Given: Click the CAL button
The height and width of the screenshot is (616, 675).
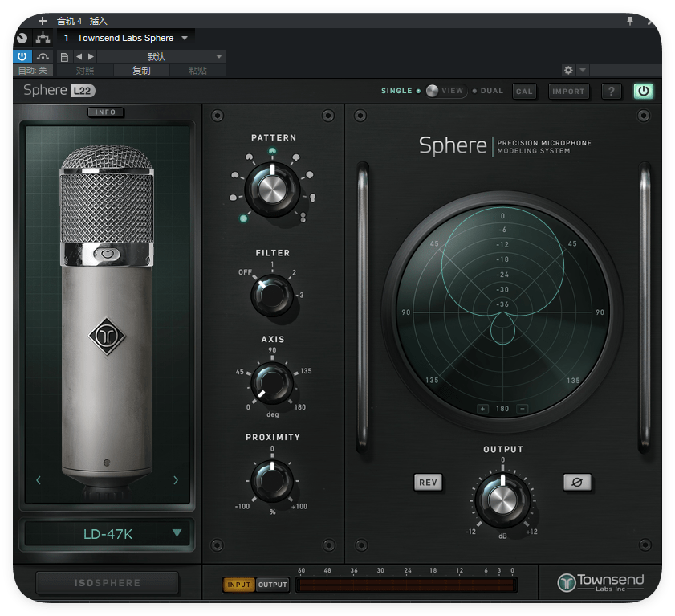Looking at the screenshot, I should [524, 92].
